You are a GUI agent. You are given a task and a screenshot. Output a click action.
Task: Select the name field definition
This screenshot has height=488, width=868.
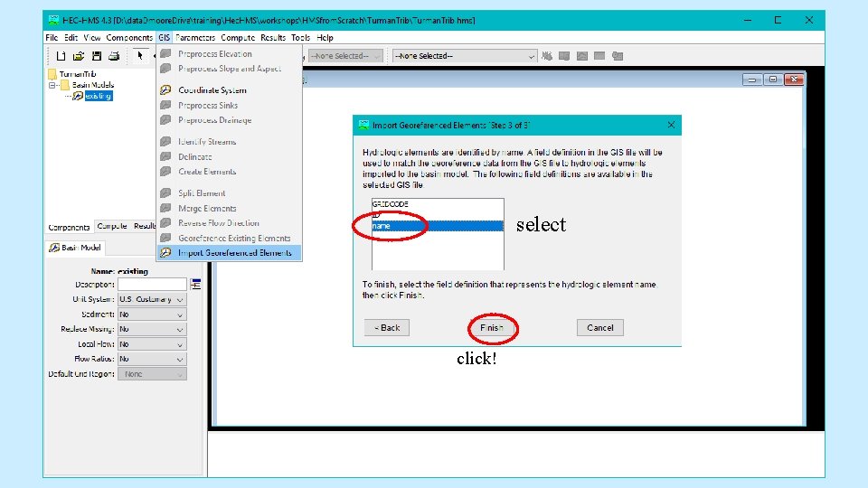438,226
